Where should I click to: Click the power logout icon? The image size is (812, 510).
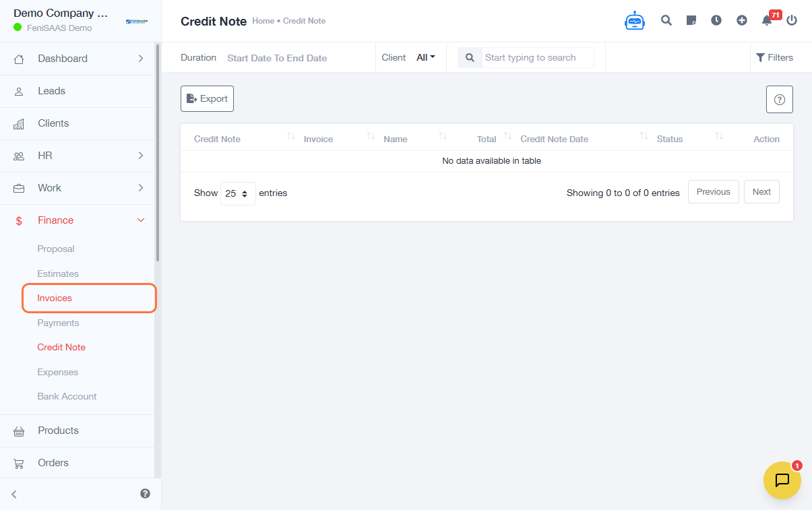792,20
